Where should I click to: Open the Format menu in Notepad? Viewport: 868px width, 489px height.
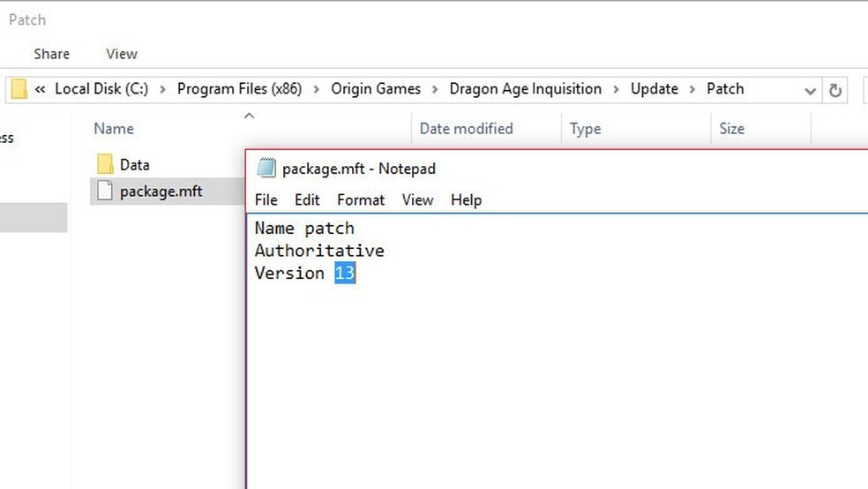point(361,199)
